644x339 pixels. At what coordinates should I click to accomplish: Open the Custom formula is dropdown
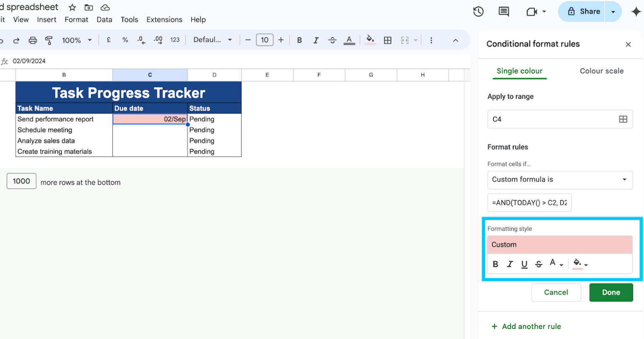click(560, 180)
